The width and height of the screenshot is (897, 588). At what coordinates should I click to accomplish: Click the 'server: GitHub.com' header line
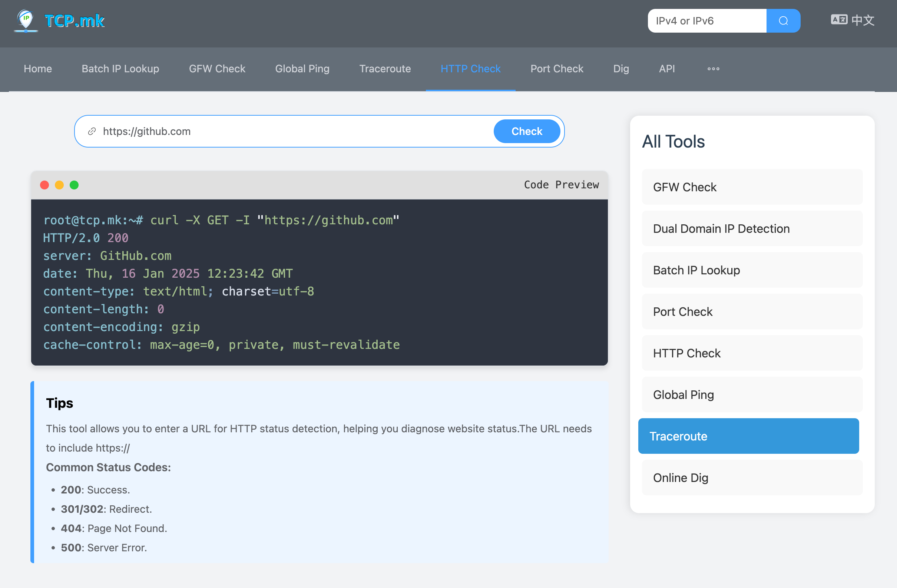point(107,255)
